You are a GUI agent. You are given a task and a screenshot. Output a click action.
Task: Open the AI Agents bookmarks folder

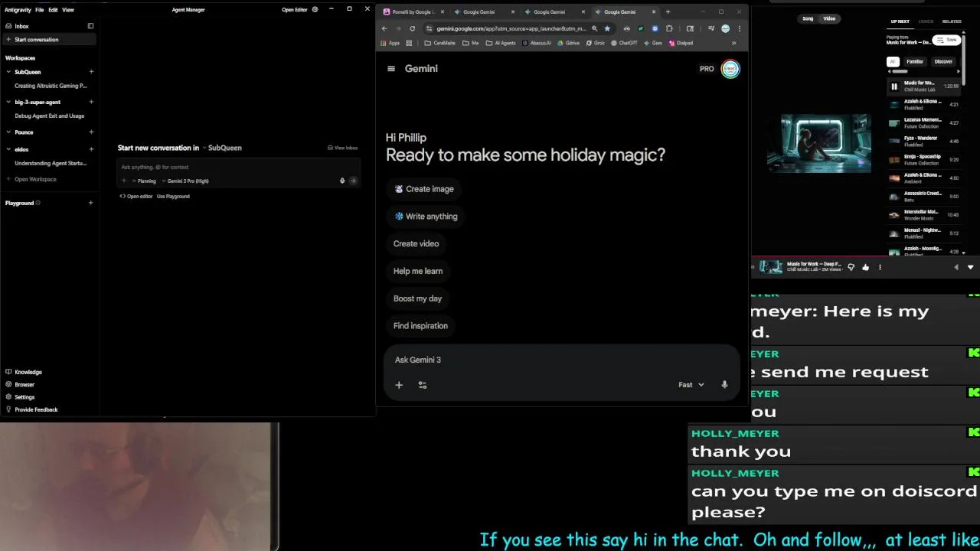(x=501, y=43)
